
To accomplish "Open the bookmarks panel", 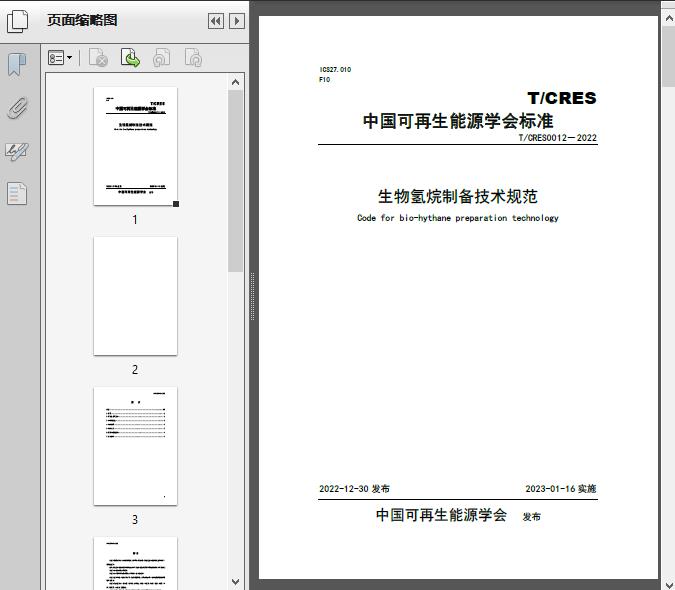I will (x=17, y=65).
